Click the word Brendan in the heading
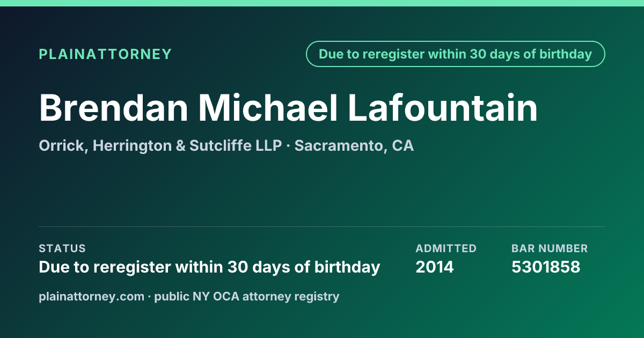This screenshot has height=338, width=644. (114, 108)
